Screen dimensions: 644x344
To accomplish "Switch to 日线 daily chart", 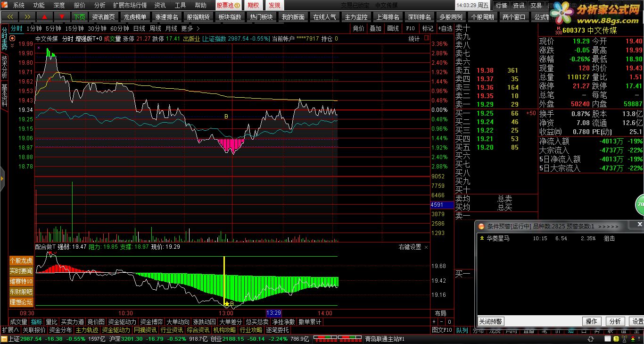I will [x=139, y=28].
